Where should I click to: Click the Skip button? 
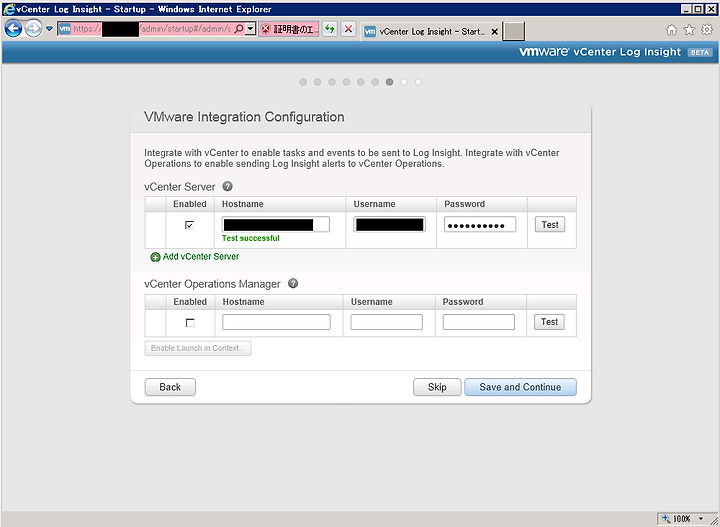[x=437, y=387]
